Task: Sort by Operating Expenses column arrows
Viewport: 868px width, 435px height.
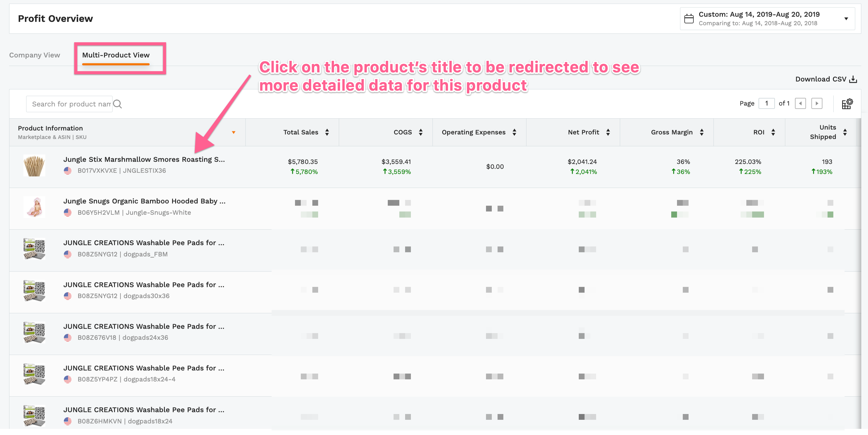Action: click(514, 132)
